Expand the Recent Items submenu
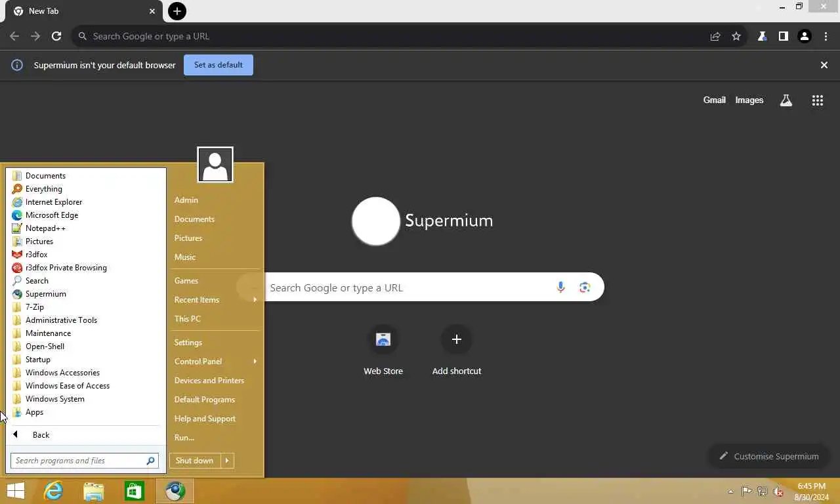 pos(216,300)
